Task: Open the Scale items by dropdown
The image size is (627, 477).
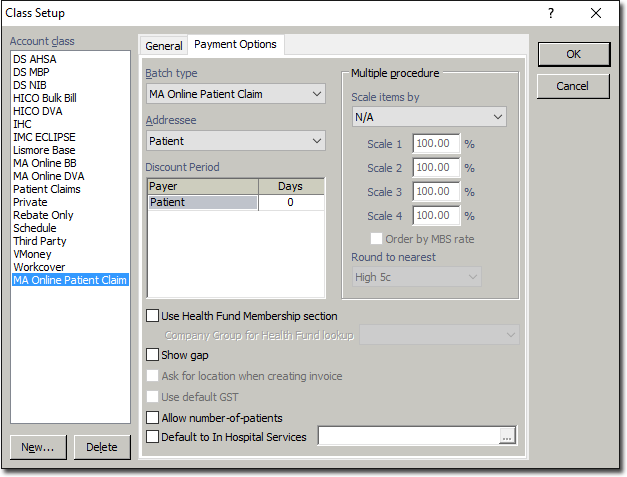Action: tap(428, 118)
